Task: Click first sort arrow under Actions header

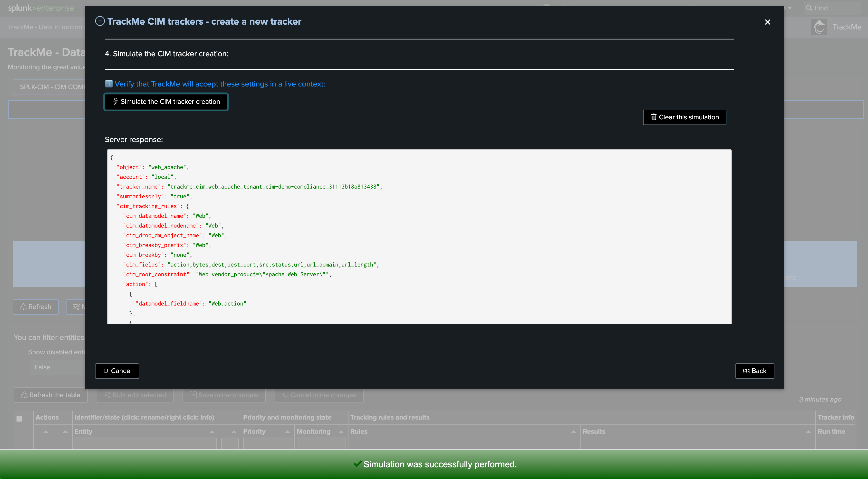Action: point(46,431)
